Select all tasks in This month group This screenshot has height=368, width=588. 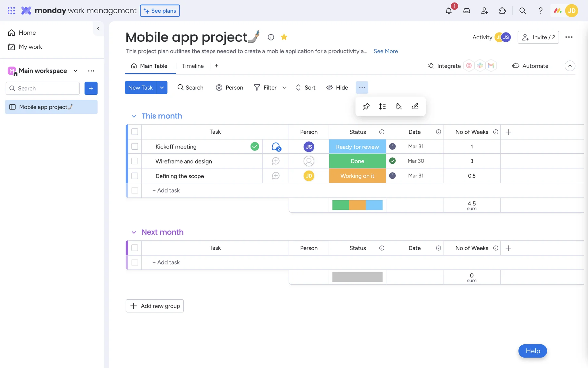135,132
